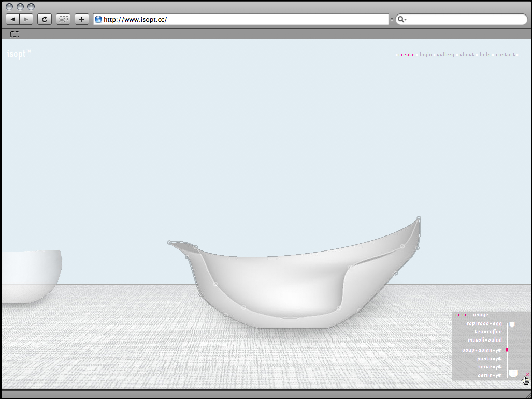Click the scissors web clip toolbar button
The width and height of the screenshot is (532, 399).
click(63, 19)
